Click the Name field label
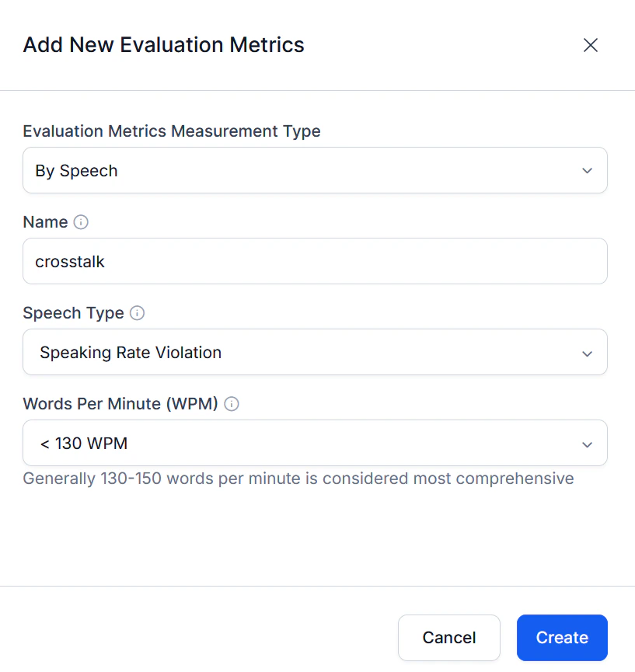The width and height of the screenshot is (635, 672). (x=44, y=221)
